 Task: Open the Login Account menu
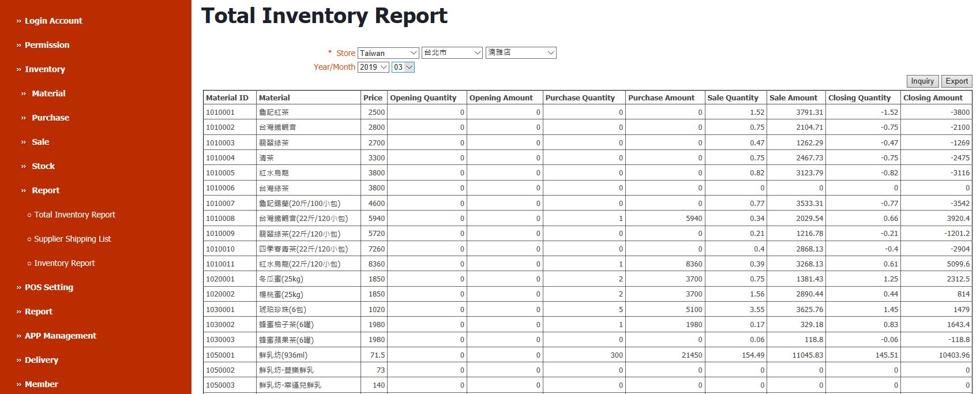point(53,21)
